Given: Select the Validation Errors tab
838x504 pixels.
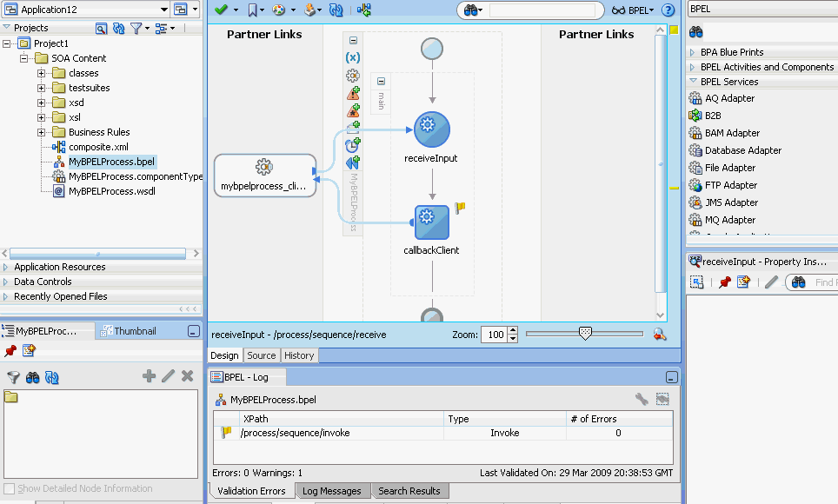Looking at the screenshot, I should 251,491.
